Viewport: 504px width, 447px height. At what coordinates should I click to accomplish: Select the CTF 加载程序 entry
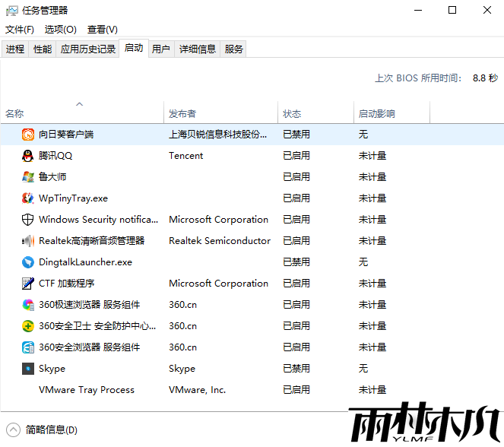(x=66, y=284)
